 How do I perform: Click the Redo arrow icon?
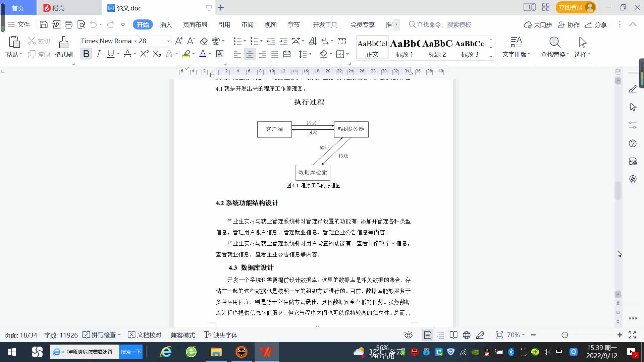(110, 24)
